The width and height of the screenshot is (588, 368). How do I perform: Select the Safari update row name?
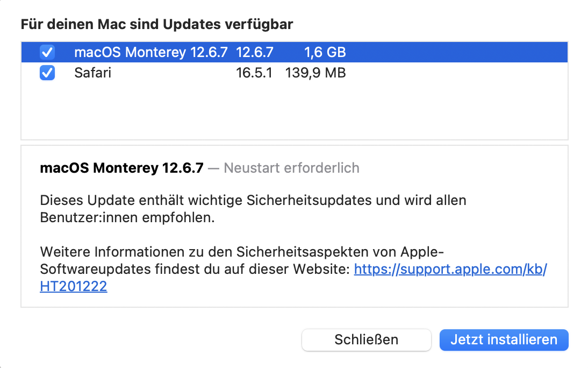click(92, 73)
